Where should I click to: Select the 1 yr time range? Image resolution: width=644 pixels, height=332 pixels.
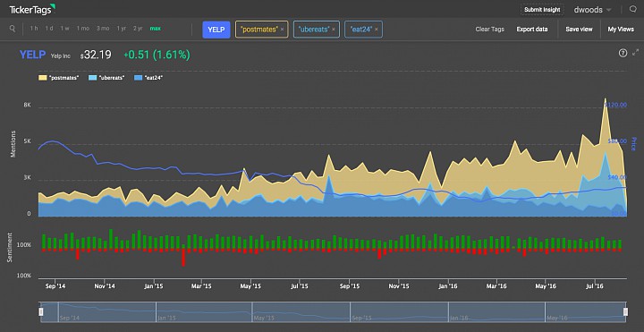coord(121,29)
